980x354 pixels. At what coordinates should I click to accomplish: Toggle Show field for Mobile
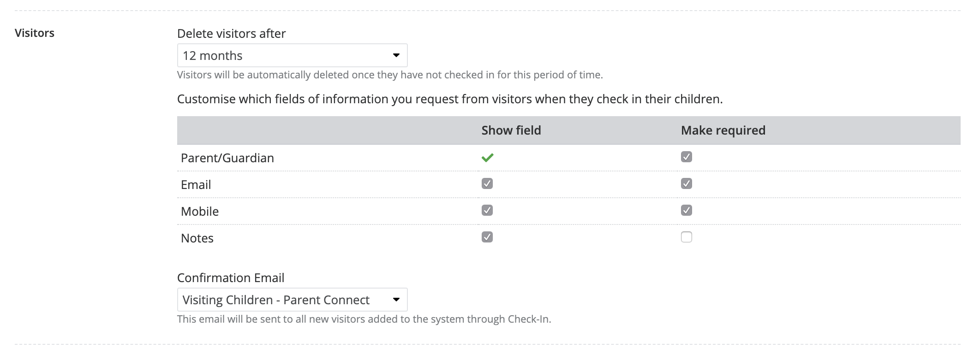[487, 211]
